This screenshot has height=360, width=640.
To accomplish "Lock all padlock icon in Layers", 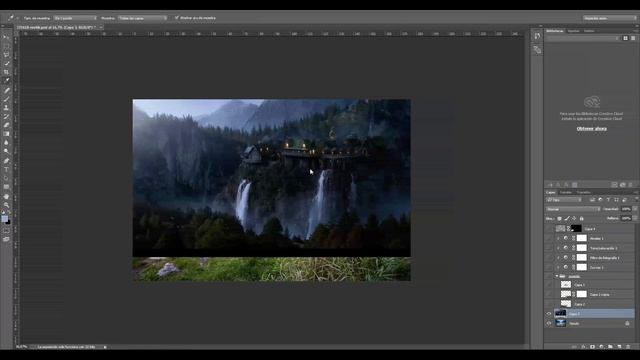I will [581, 219].
